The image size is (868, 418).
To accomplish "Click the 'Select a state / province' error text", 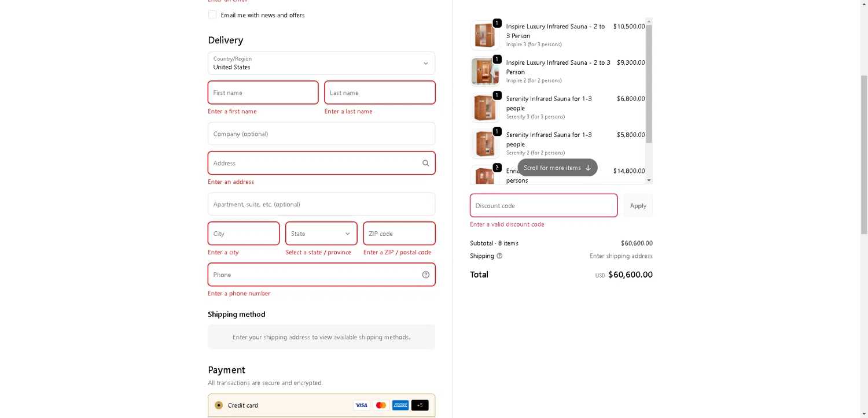I will pyautogui.click(x=318, y=253).
